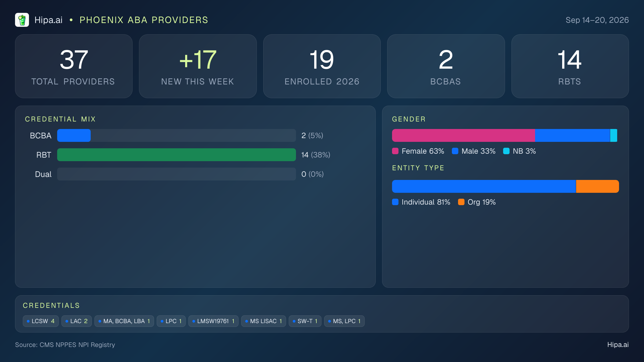Open the 2 BCBAs stat card

click(x=446, y=66)
